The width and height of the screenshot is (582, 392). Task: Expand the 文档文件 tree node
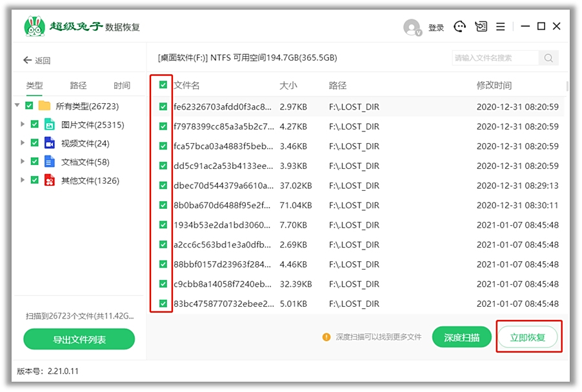[23, 161]
